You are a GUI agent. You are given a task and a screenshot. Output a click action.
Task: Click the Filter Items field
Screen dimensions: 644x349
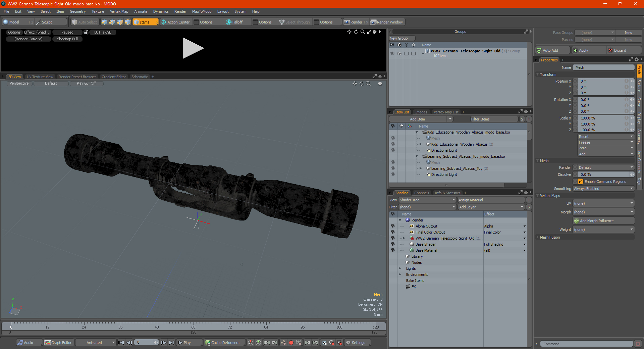[494, 119]
